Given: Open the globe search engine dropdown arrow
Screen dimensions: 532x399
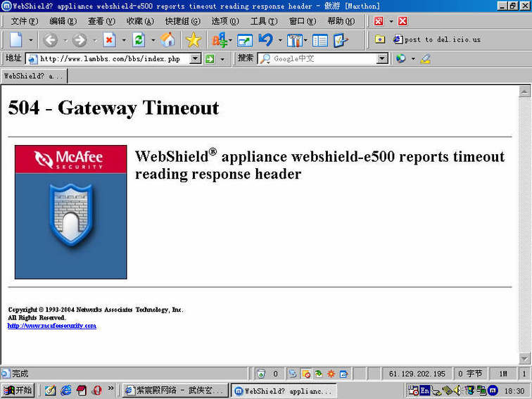Looking at the screenshot, I should [413, 59].
